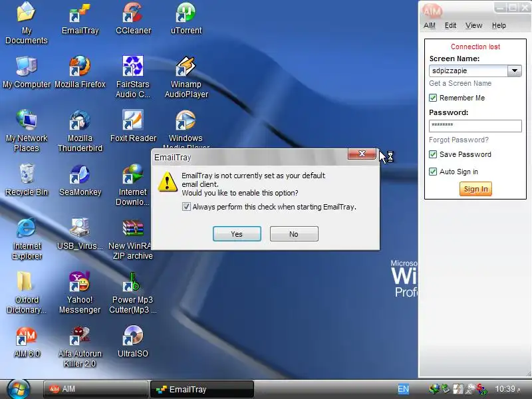532x399 pixels.
Task: Open the View menu in AIM window
Action: click(x=473, y=25)
